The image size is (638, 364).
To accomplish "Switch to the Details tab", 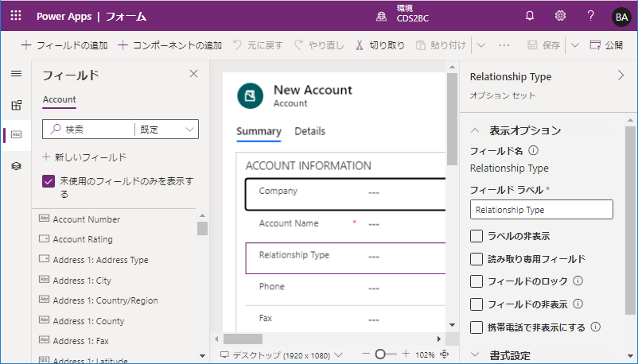I will coord(309,131).
